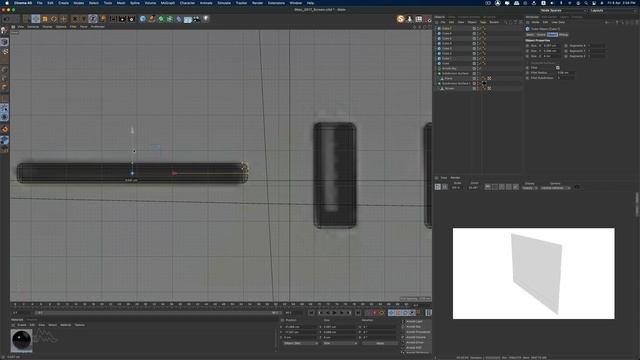Open the Camera dropdown in render view
The height and width of the screenshot is (360, 640).
pyautogui.click(x=556, y=188)
